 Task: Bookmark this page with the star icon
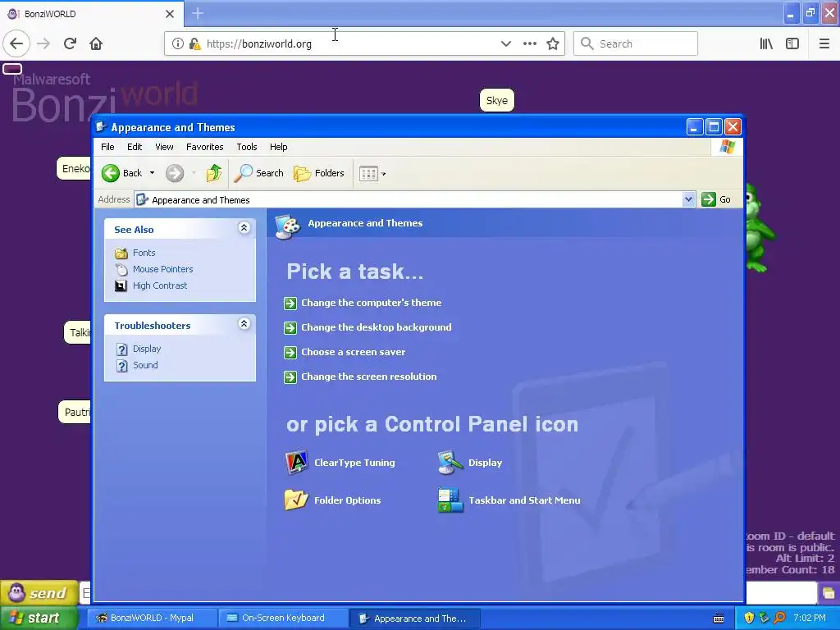(x=553, y=43)
